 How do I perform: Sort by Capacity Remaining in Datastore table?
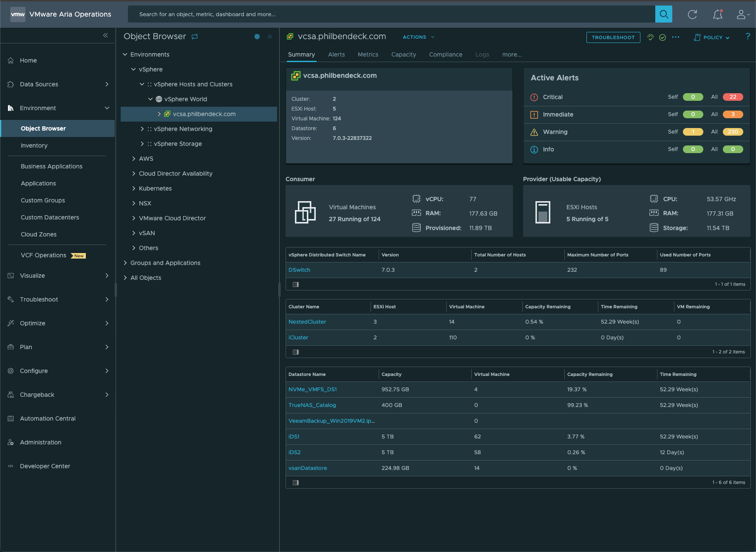pos(590,374)
